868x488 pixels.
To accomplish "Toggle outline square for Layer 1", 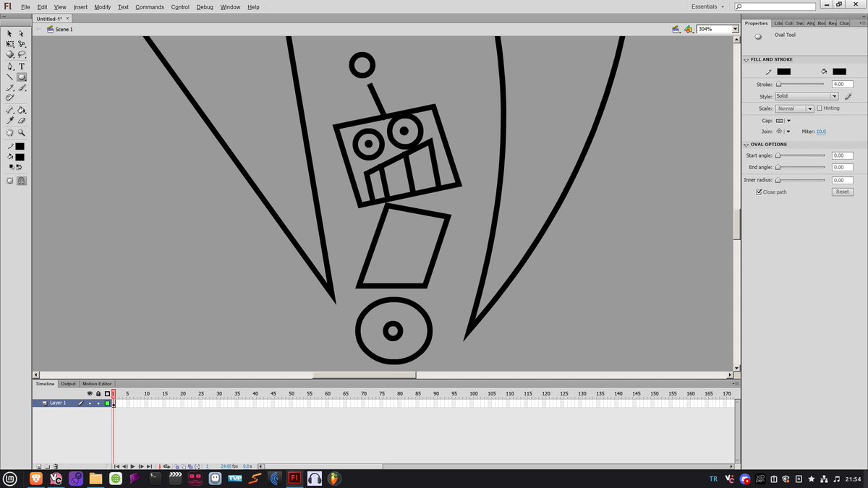I will (107, 403).
